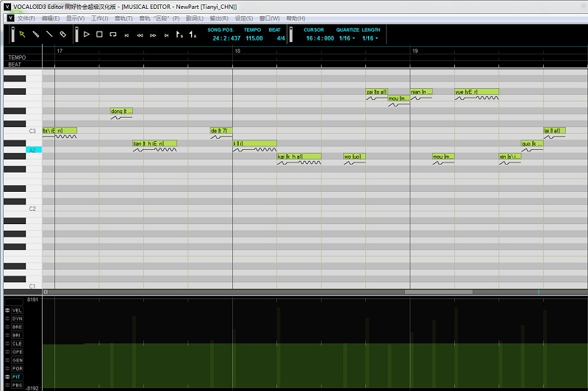Open the 歌词(L) menu

click(x=195, y=18)
